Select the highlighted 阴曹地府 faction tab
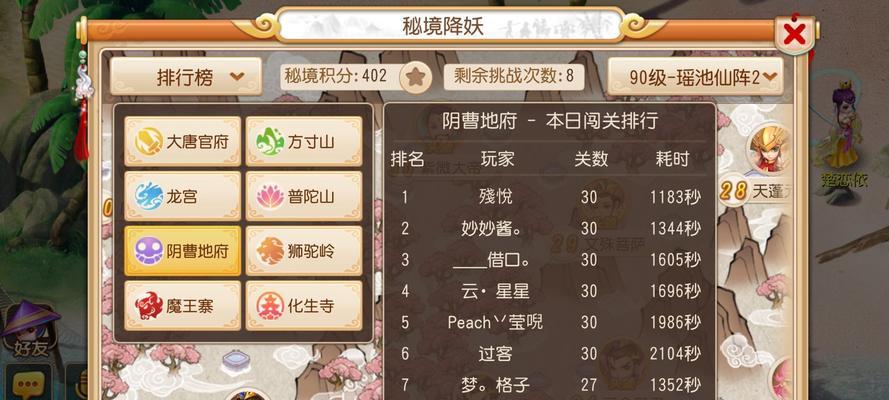The image size is (889, 400). [183, 251]
